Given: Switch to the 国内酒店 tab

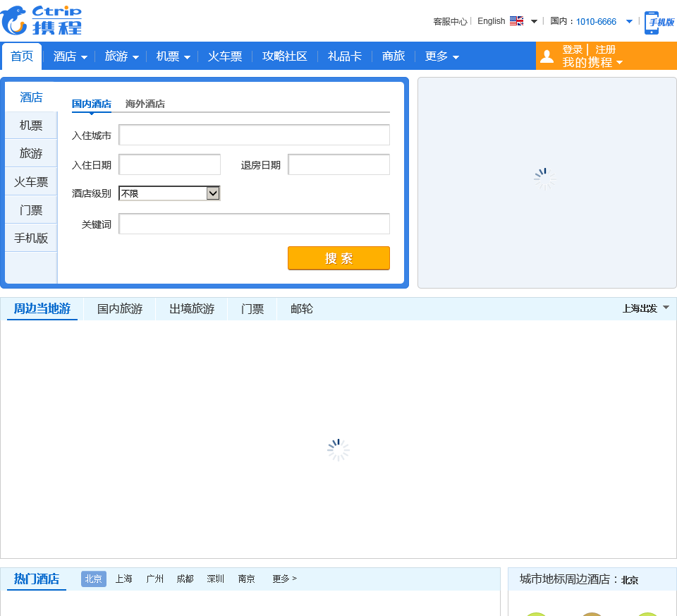Looking at the screenshot, I should pyautogui.click(x=92, y=104).
